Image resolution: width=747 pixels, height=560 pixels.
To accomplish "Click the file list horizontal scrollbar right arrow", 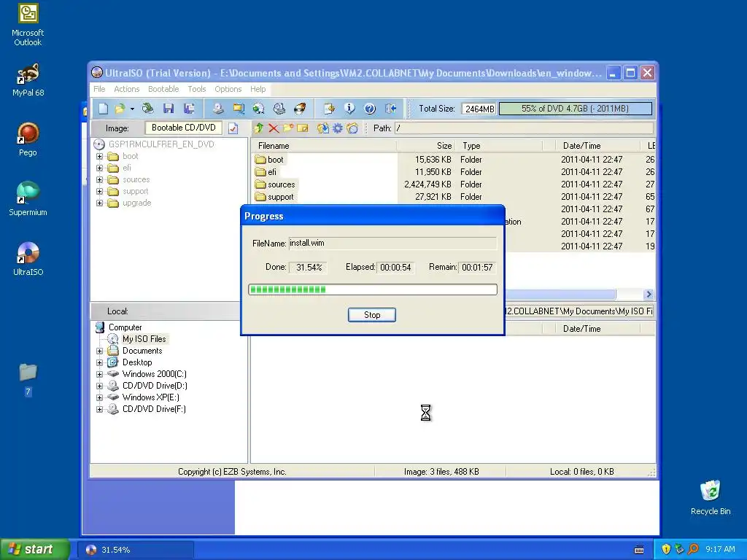I will pos(649,295).
